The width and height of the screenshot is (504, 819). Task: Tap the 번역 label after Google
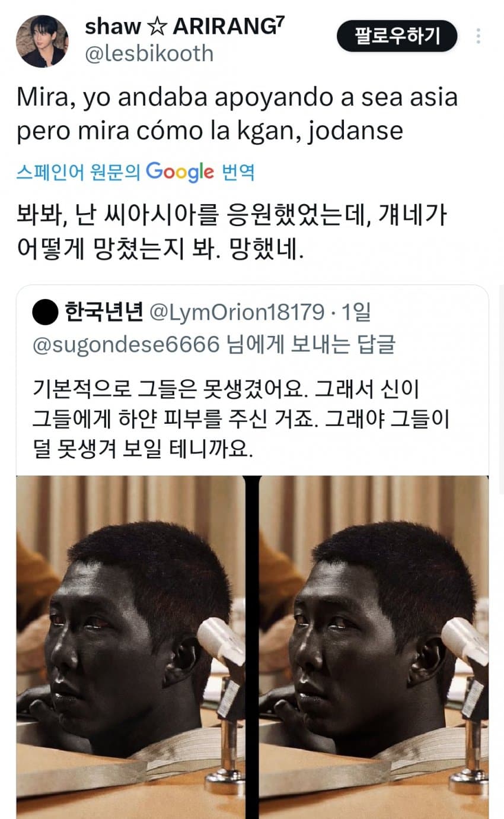[x=238, y=172]
